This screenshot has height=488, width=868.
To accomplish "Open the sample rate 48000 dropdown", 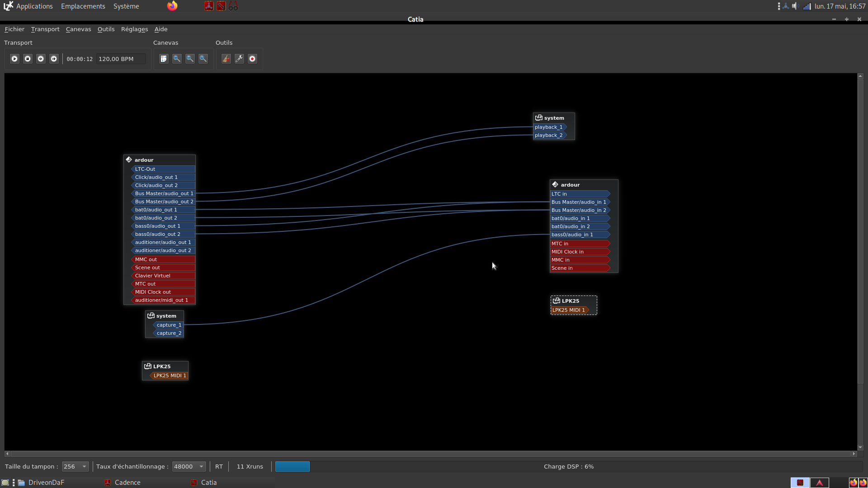I will [189, 467].
